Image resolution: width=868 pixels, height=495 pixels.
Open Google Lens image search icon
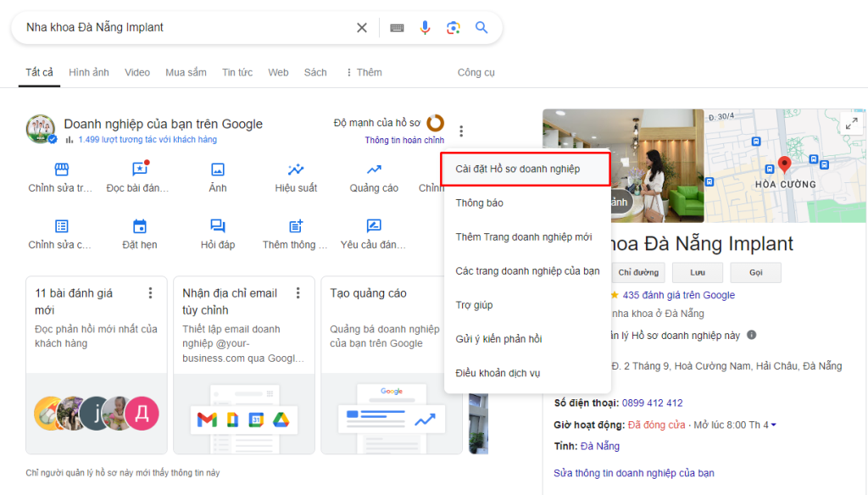tap(453, 26)
